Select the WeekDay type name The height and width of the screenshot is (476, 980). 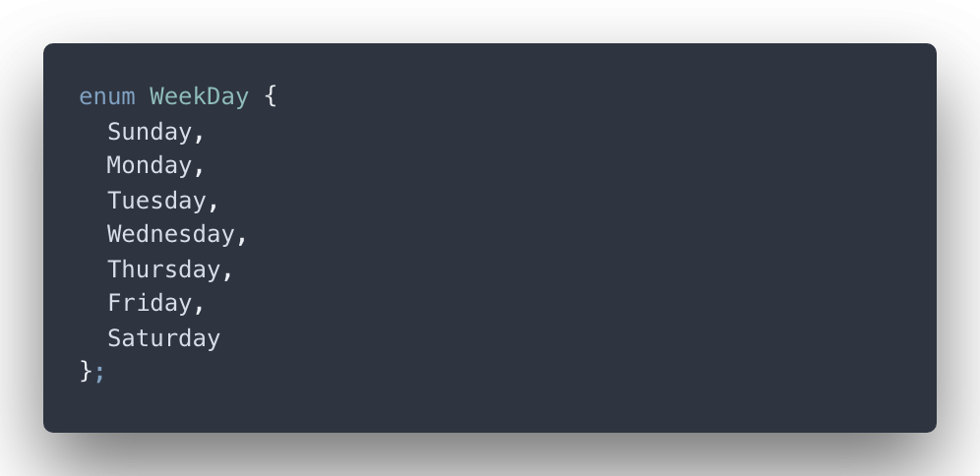200,96
